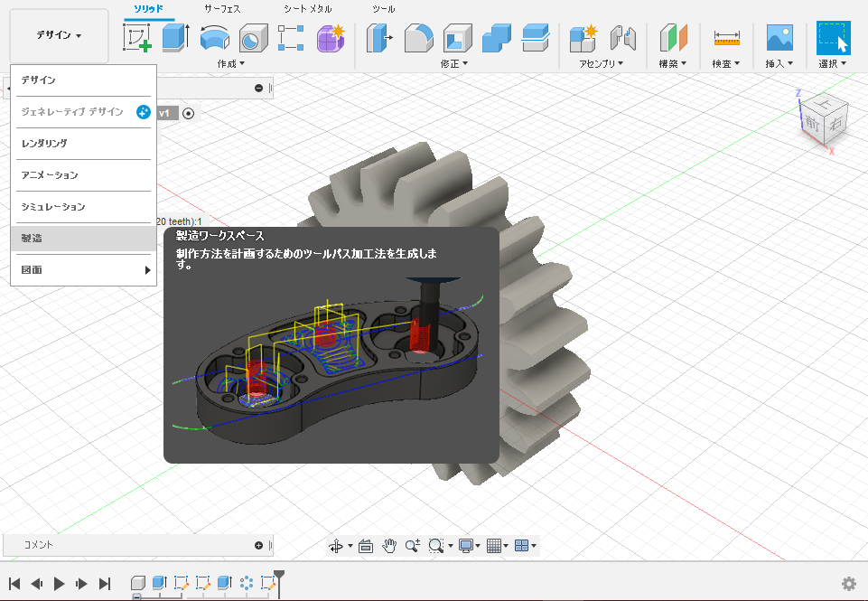Open Display Settings monitor icon
This screenshot has height=601, width=868.
coord(466,546)
